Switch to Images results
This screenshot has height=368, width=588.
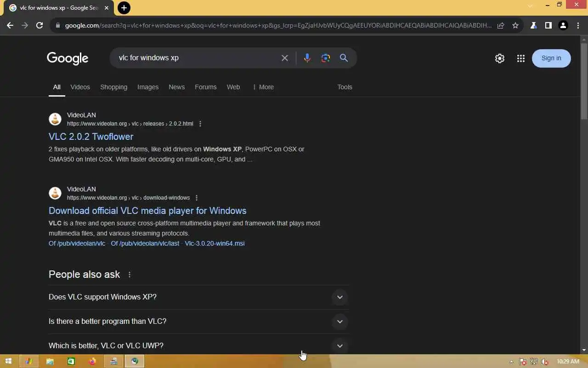148,87
